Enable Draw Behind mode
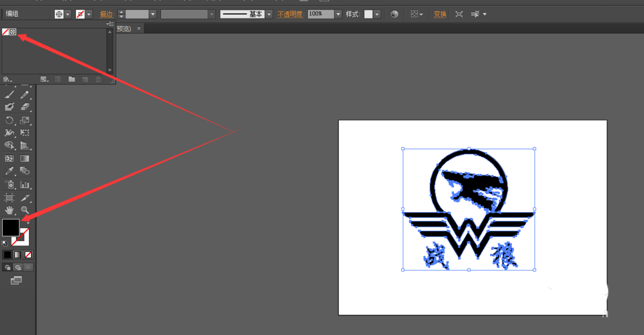This screenshot has height=335, width=644. (17, 267)
